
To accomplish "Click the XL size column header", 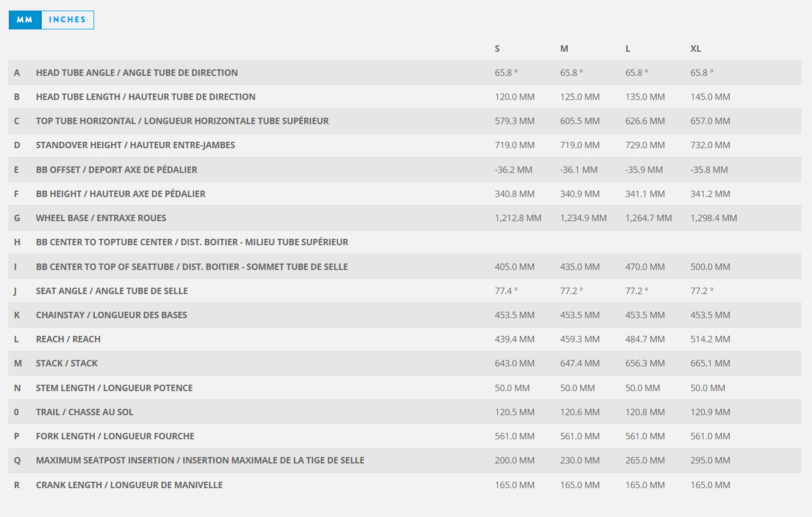I will coord(695,49).
